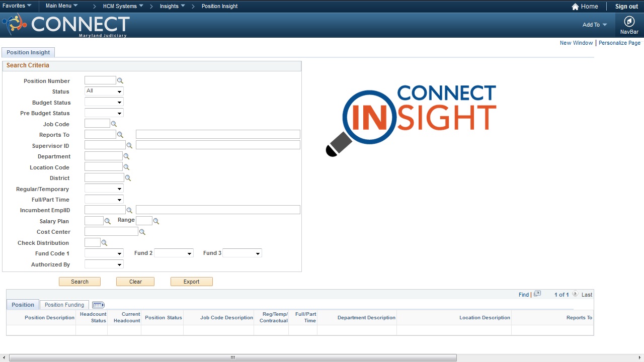Image resolution: width=644 pixels, height=362 pixels.
Task: Sort by Current Headcount column header
Action: (x=127, y=317)
